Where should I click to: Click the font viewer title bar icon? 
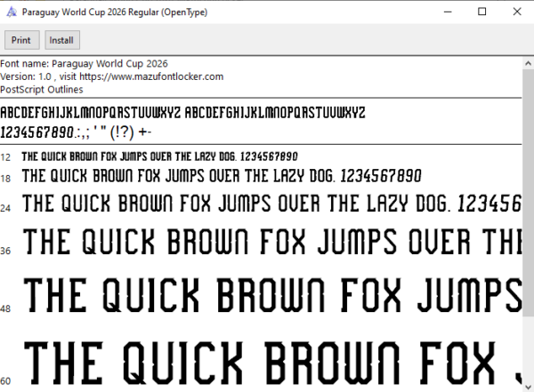click(x=12, y=12)
